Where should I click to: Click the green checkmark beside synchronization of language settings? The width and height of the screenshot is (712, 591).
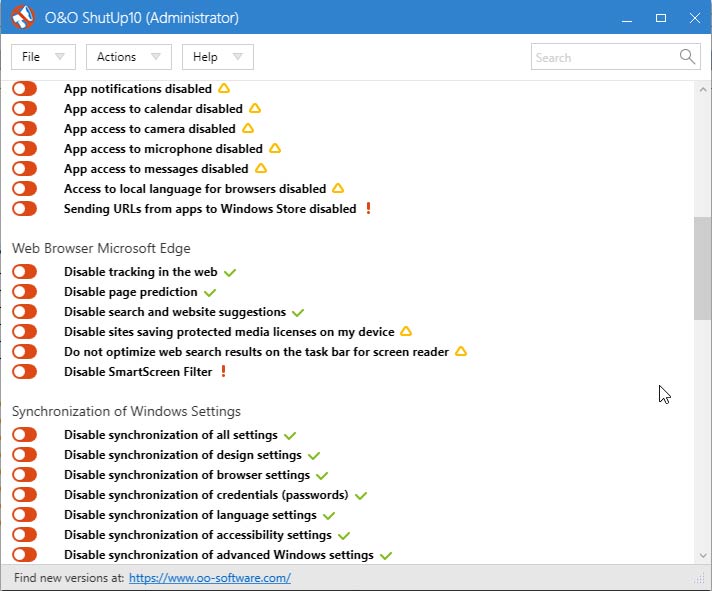329,515
